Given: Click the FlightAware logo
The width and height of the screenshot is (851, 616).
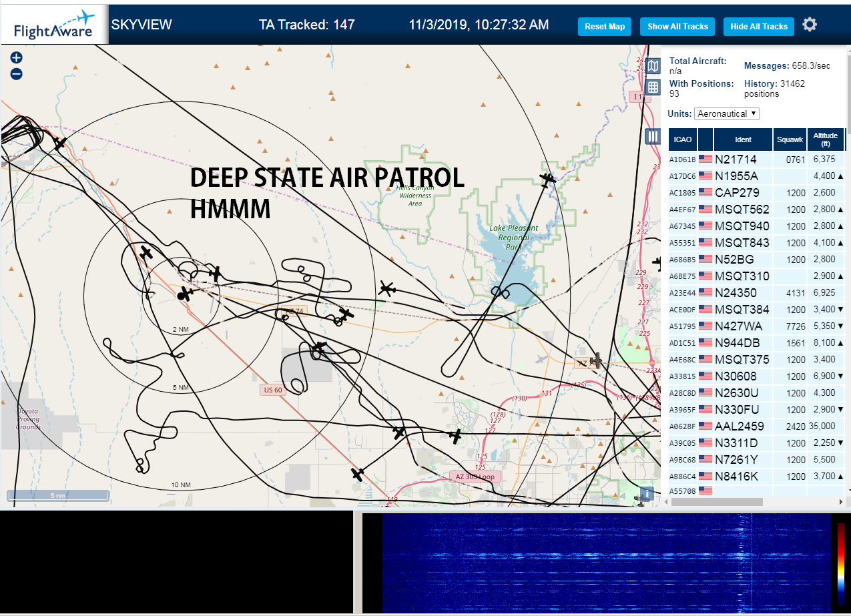Looking at the screenshot, I should click(x=55, y=25).
